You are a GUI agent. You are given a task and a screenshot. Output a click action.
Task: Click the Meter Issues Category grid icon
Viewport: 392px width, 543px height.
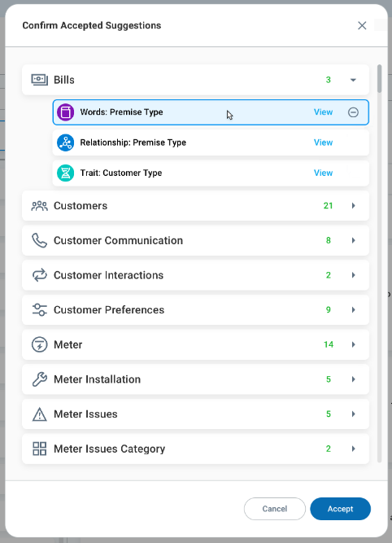point(39,449)
